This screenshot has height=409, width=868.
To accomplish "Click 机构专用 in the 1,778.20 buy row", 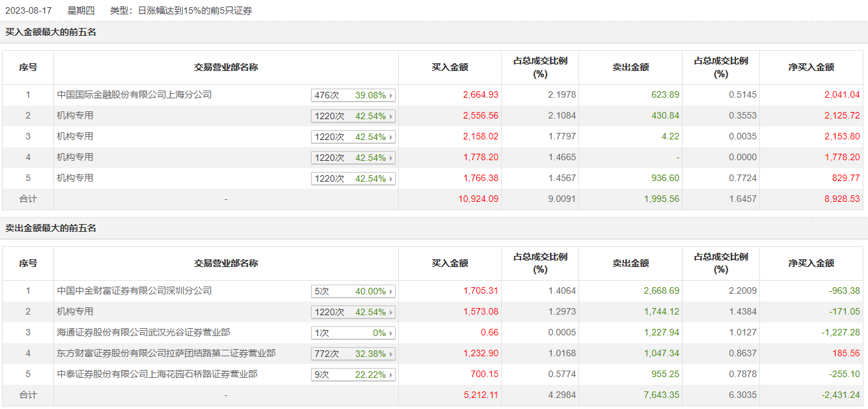I will (x=75, y=158).
